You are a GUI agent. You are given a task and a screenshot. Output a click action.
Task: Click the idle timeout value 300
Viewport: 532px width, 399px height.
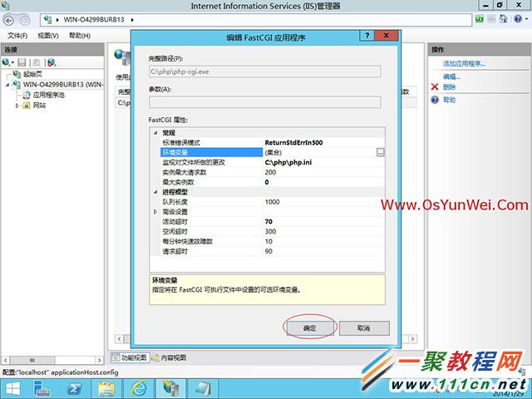point(270,231)
